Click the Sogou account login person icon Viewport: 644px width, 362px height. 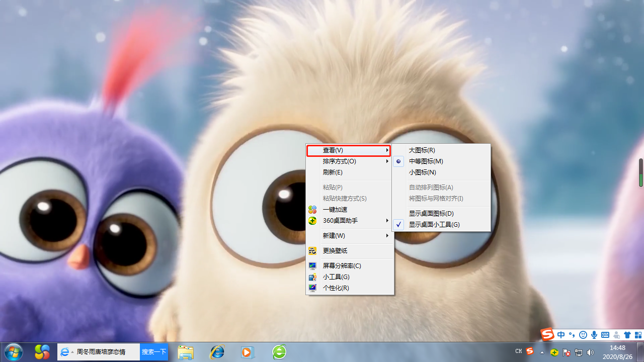pyautogui.click(x=616, y=335)
